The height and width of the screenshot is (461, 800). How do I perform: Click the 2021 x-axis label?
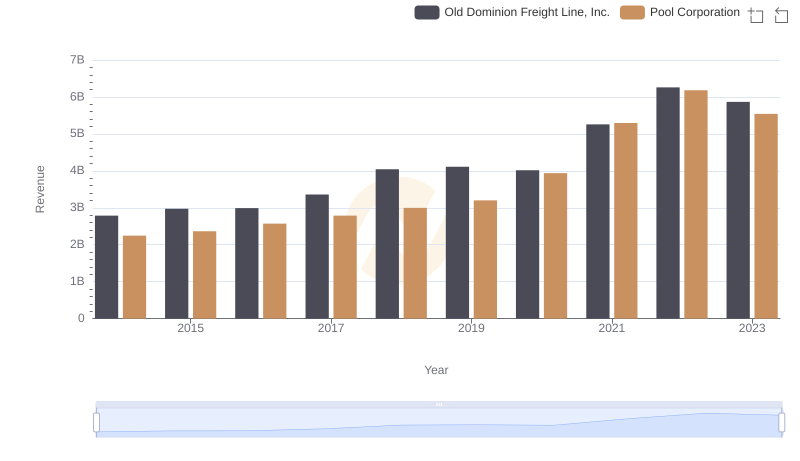point(611,328)
